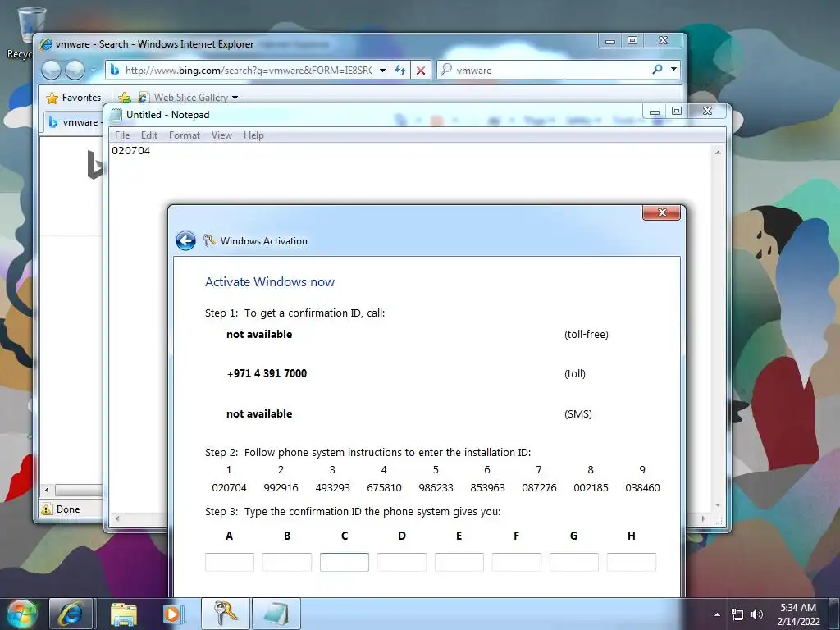Focus confirmation ID field G

(x=573, y=562)
